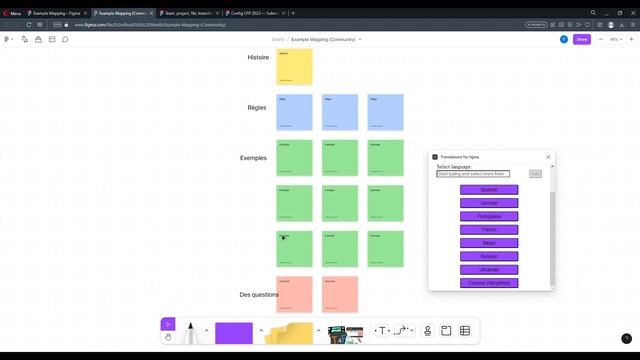This screenshot has width=640, height=360.
Task: Open a new browser tab
Action: [x=293, y=13]
